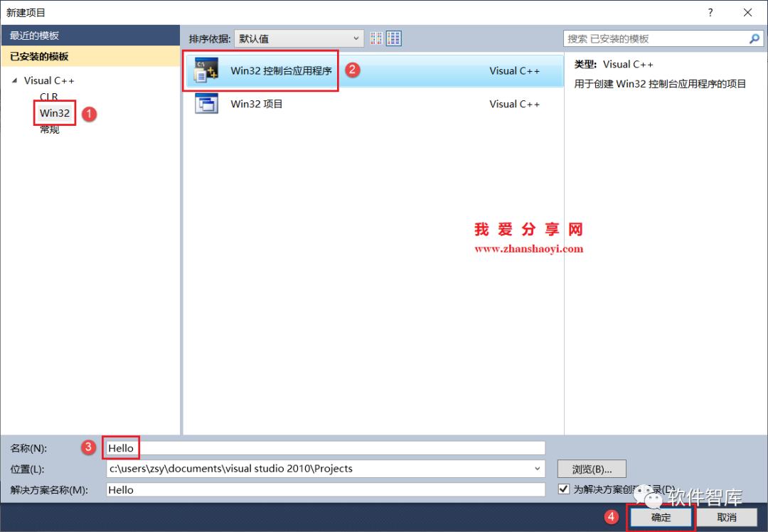This screenshot has height=532, width=768.
Task: Toggle create directory for solution checkbox
Action: [564, 489]
